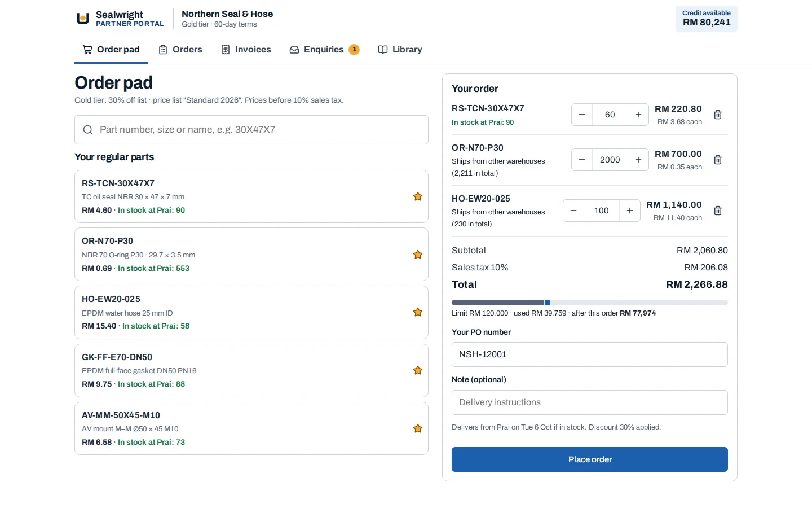The image size is (812, 508).
Task: Open the Library tab
Action: click(400, 50)
